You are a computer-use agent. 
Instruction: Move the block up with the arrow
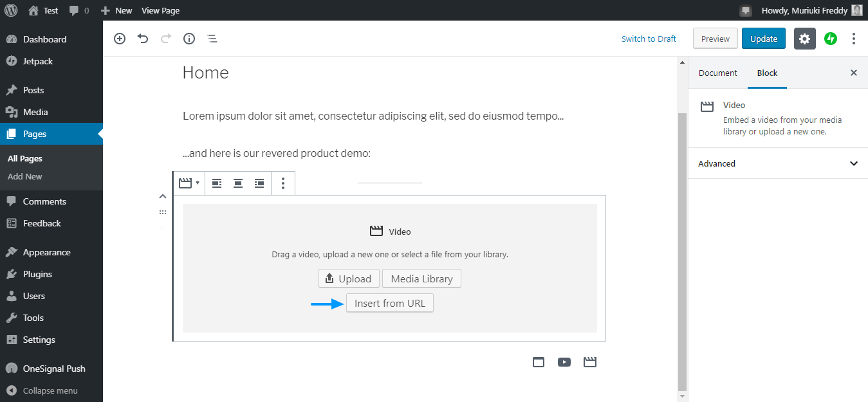click(163, 197)
